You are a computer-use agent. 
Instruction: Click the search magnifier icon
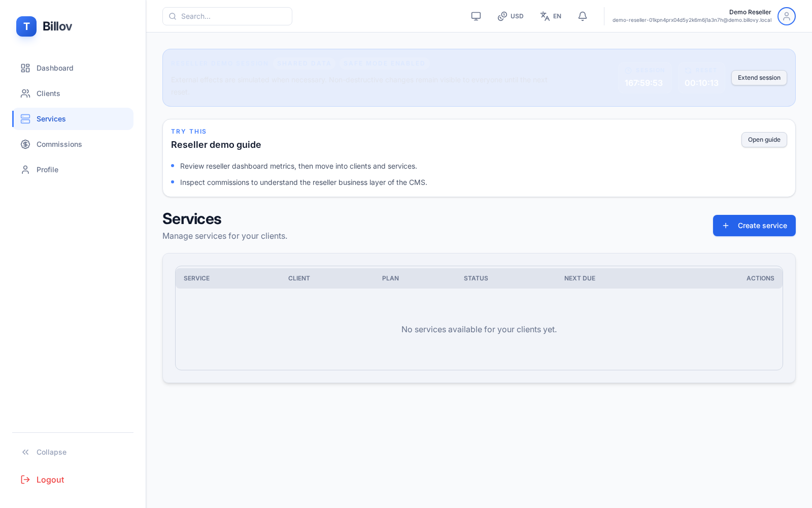[x=173, y=16]
